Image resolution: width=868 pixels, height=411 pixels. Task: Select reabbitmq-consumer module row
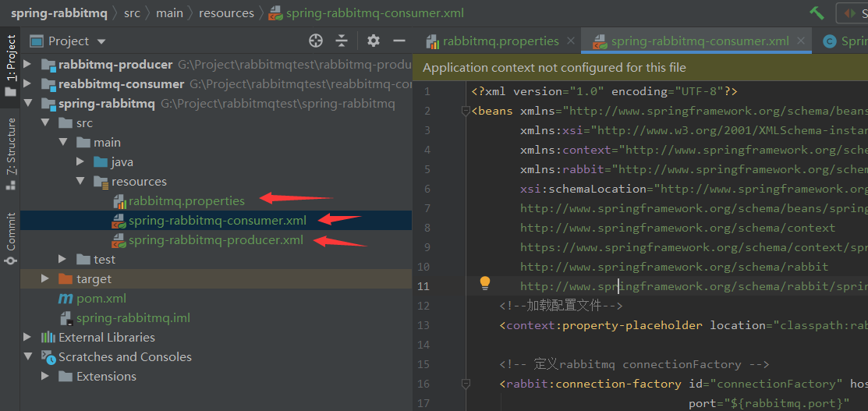(216, 84)
